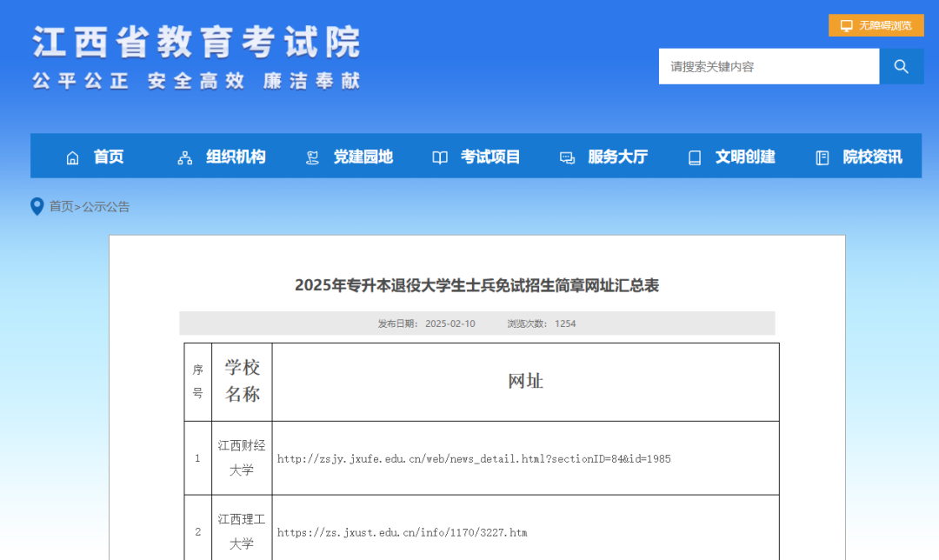Viewport: 939px width, 560px height.
Task: Switch to the 院校资讯 menu item
Action: (x=874, y=157)
